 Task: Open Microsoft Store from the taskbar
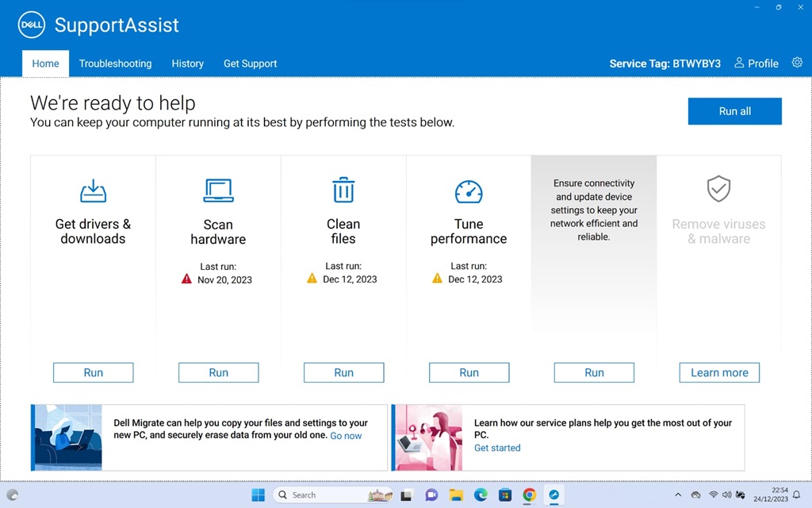505,495
